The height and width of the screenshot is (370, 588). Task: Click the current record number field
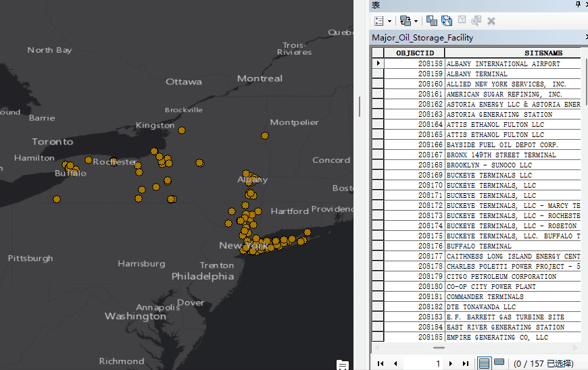coord(422,363)
